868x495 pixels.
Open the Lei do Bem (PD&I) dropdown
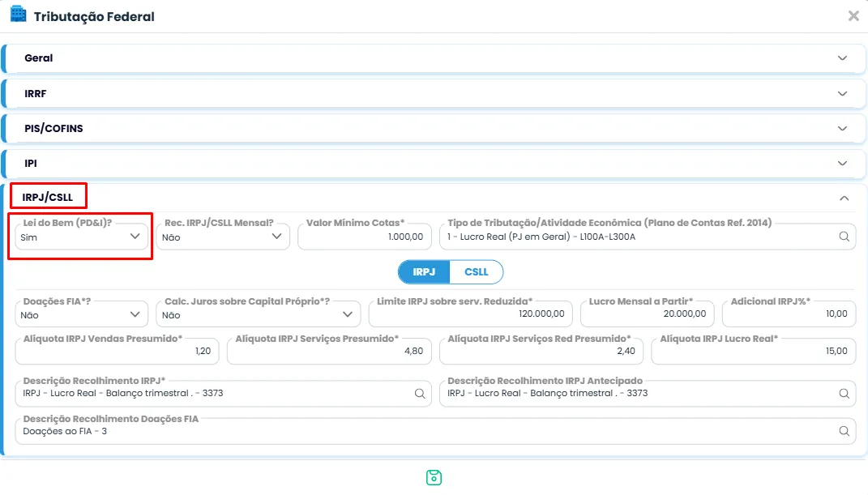coord(82,237)
